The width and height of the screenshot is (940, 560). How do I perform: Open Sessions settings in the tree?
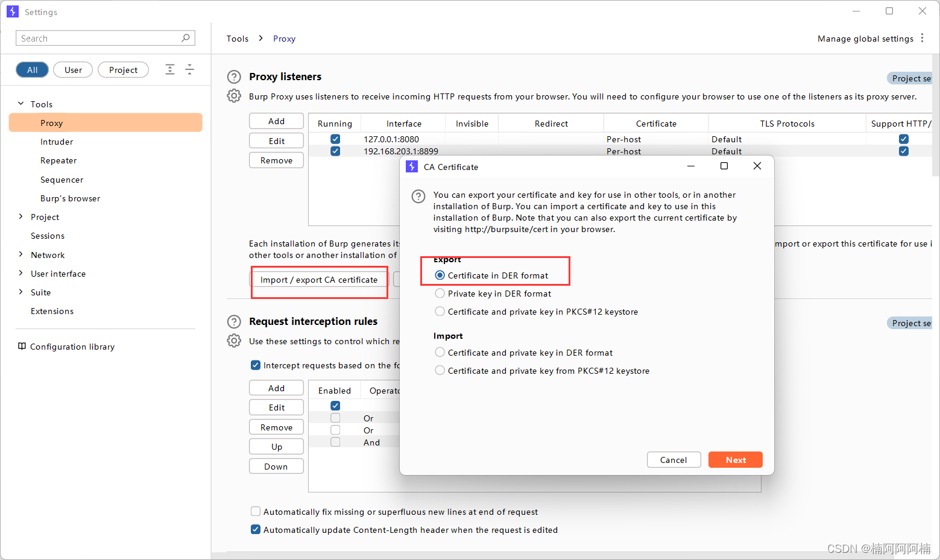[48, 236]
